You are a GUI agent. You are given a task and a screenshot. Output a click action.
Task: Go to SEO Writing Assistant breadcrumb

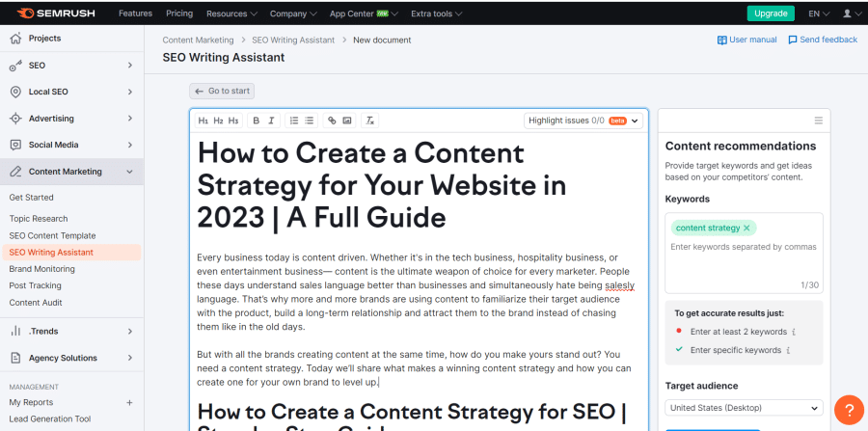click(293, 40)
